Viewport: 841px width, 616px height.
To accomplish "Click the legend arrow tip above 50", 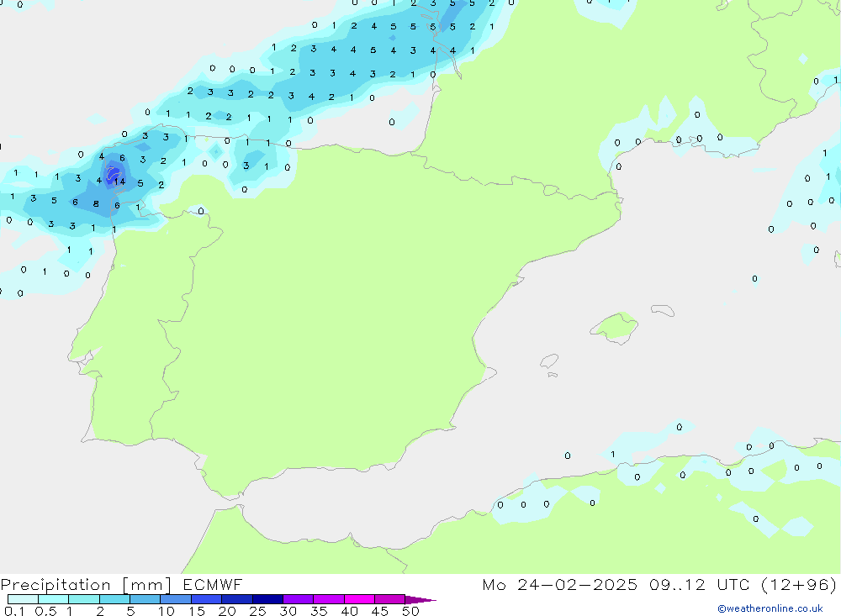I will coord(421,600).
